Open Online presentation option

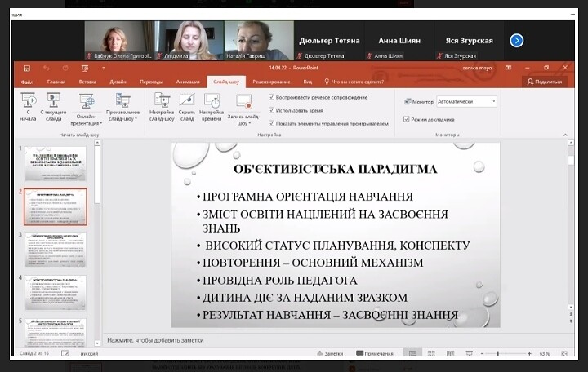click(x=87, y=109)
